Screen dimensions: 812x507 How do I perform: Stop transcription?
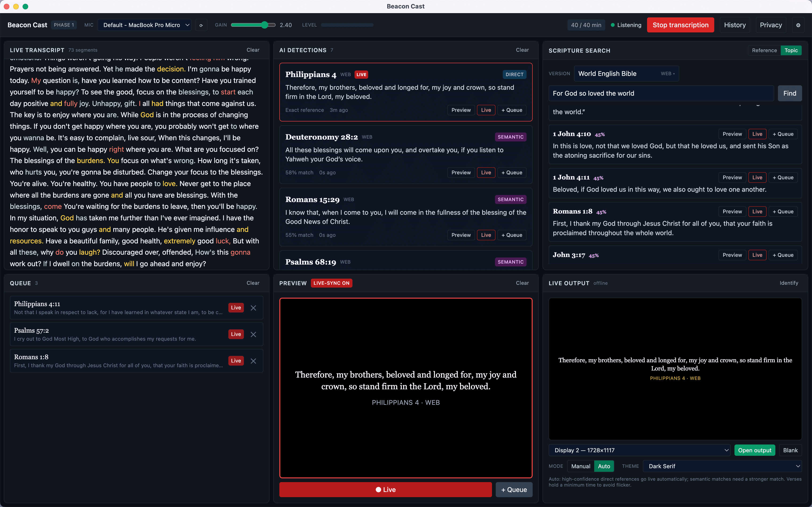click(680, 25)
